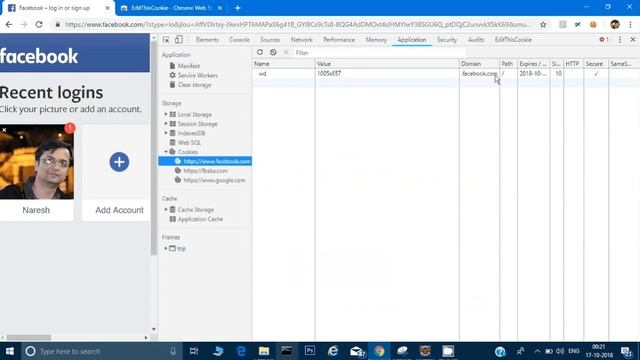Sort cookies by the Name column header
Image resolution: width=640 pixels, height=360 pixels.
[x=284, y=64]
